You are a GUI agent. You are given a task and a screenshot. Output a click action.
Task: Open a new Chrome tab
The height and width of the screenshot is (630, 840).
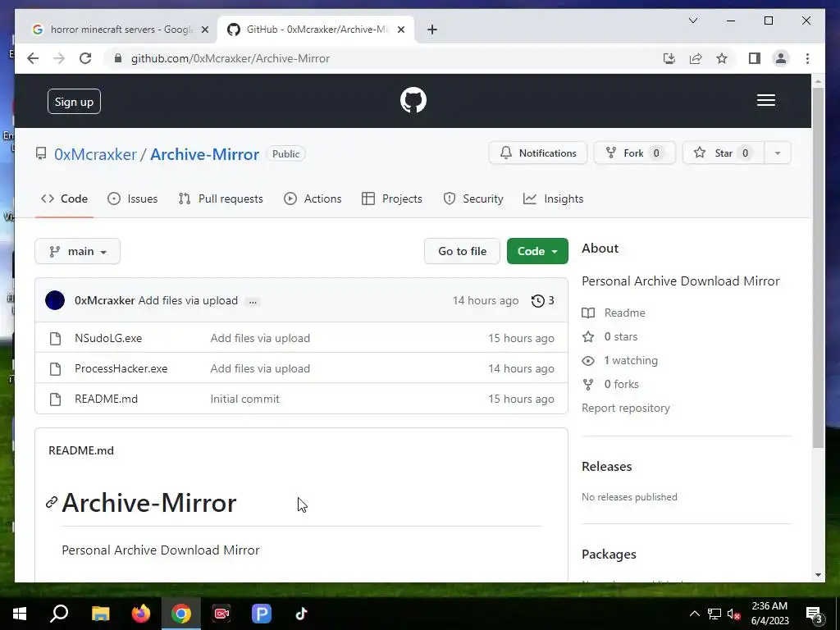click(431, 30)
